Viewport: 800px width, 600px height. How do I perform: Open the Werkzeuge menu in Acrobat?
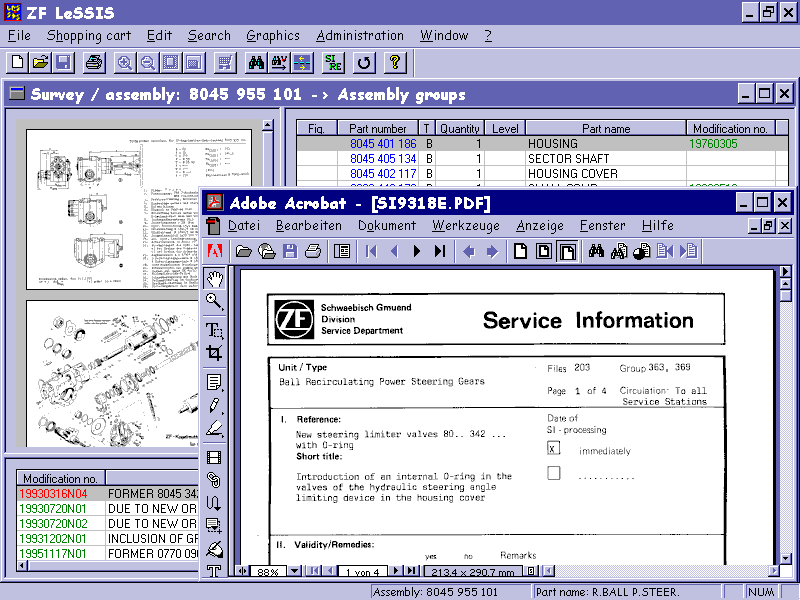[x=466, y=226]
